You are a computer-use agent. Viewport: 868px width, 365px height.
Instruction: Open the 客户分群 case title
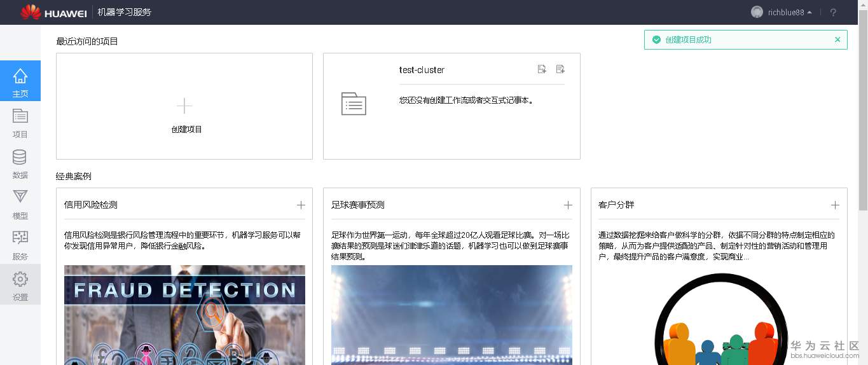click(x=616, y=205)
